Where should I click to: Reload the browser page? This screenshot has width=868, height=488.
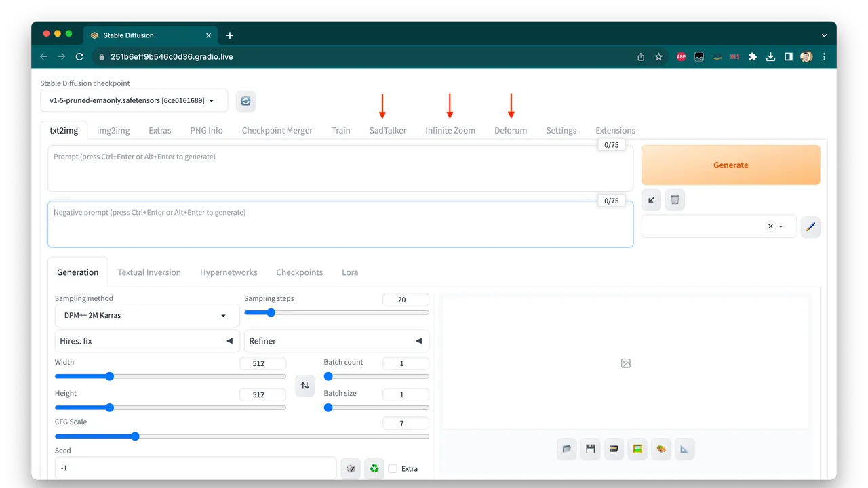click(79, 57)
